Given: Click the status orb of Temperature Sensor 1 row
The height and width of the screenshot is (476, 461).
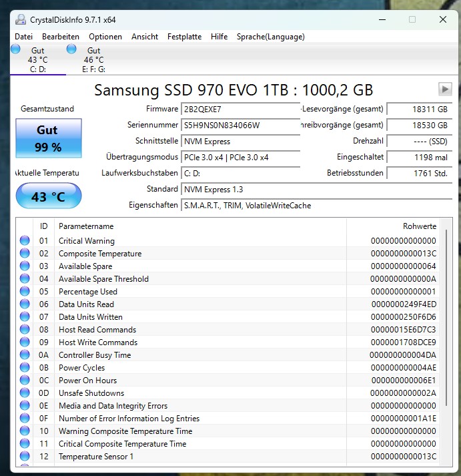Looking at the screenshot, I should pos(25,456).
